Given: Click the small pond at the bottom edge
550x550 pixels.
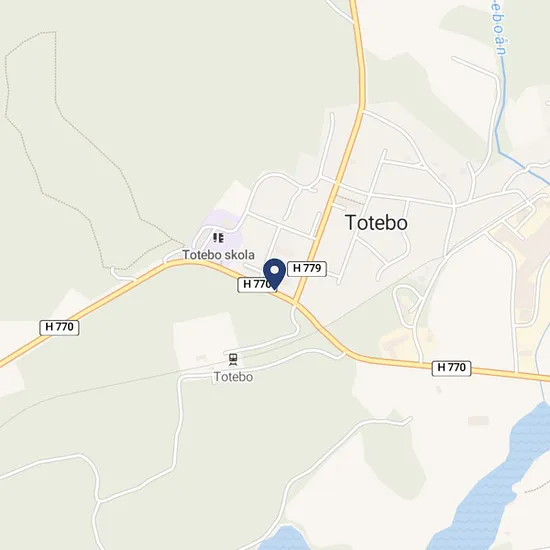Looking at the screenshot, I should coord(283,538).
